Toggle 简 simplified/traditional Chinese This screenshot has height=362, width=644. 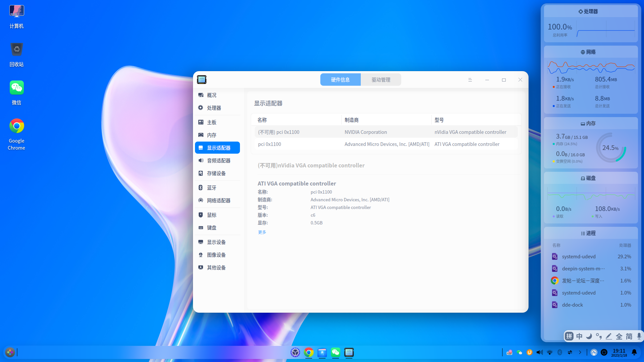coord(629,336)
